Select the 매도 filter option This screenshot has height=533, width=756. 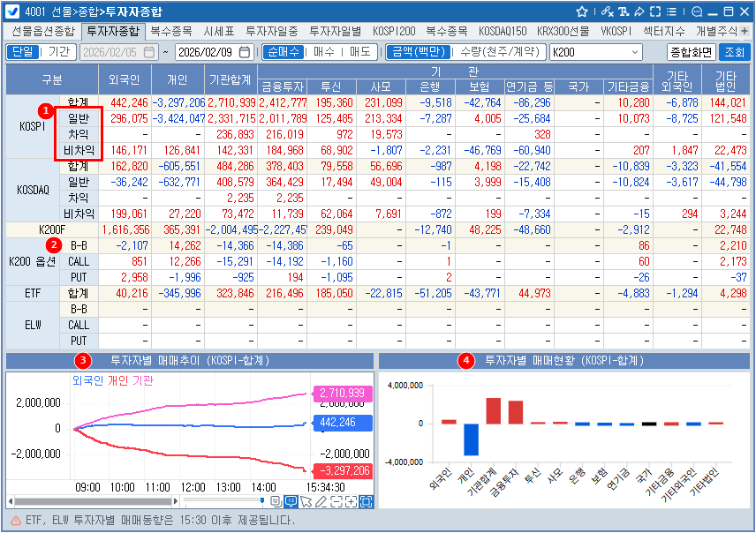pyautogui.click(x=359, y=52)
